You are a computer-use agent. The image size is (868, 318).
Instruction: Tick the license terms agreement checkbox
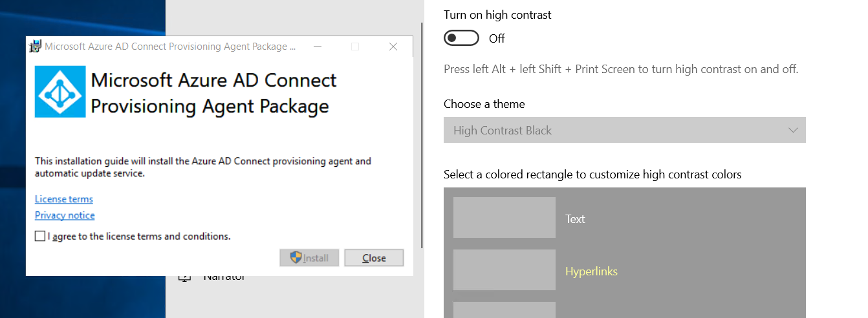point(40,237)
